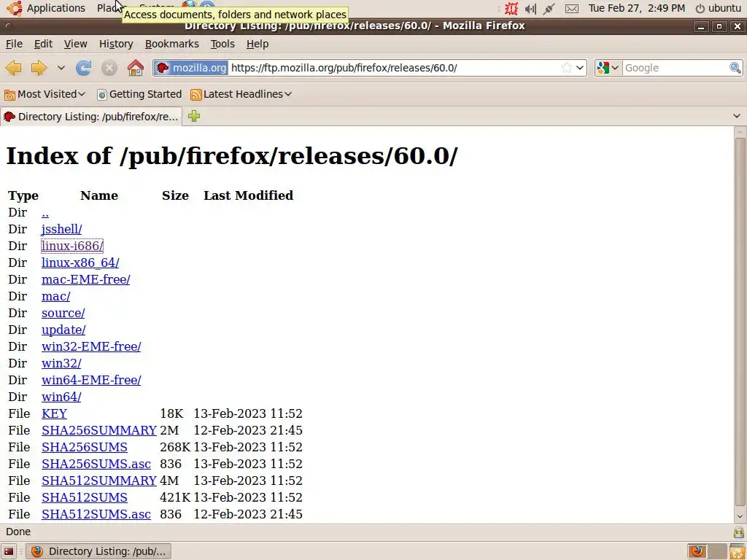Image resolution: width=747 pixels, height=560 pixels.
Task: Open the win64/ directory link
Action: pos(61,397)
